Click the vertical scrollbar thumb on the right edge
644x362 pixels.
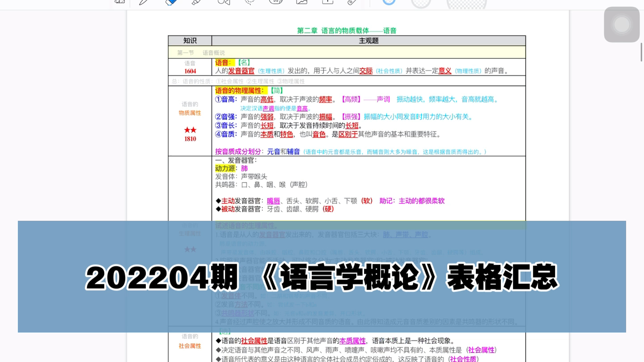pyautogui.click(x=642, y=51)
